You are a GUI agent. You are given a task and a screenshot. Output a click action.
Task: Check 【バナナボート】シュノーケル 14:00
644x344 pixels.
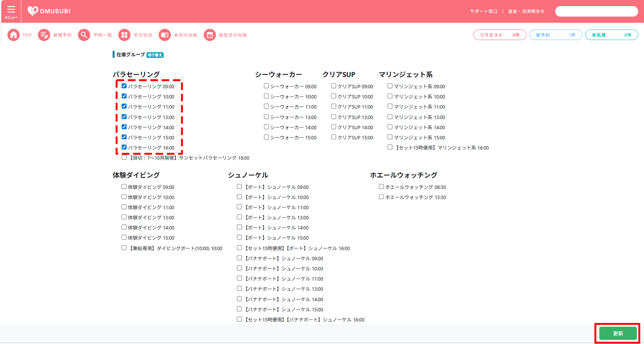coord(239,299)
